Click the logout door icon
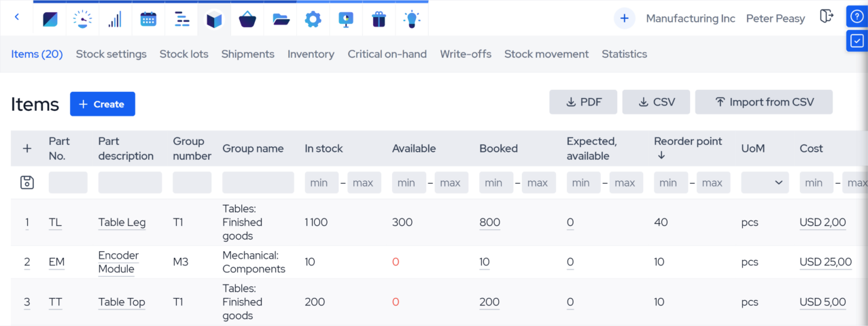The height and width of the screenshot is (326, 868). pos(827,17)
